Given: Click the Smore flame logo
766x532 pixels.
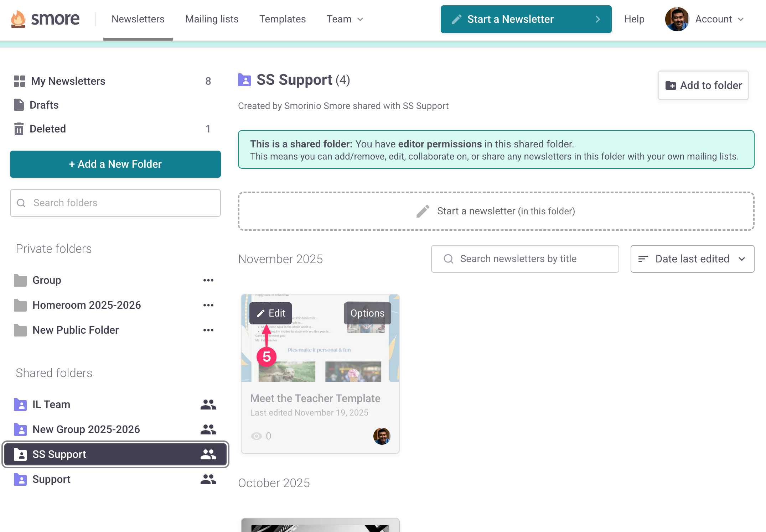Looking at the screenshot, I should pyautogui.click(x=19, y=19).
